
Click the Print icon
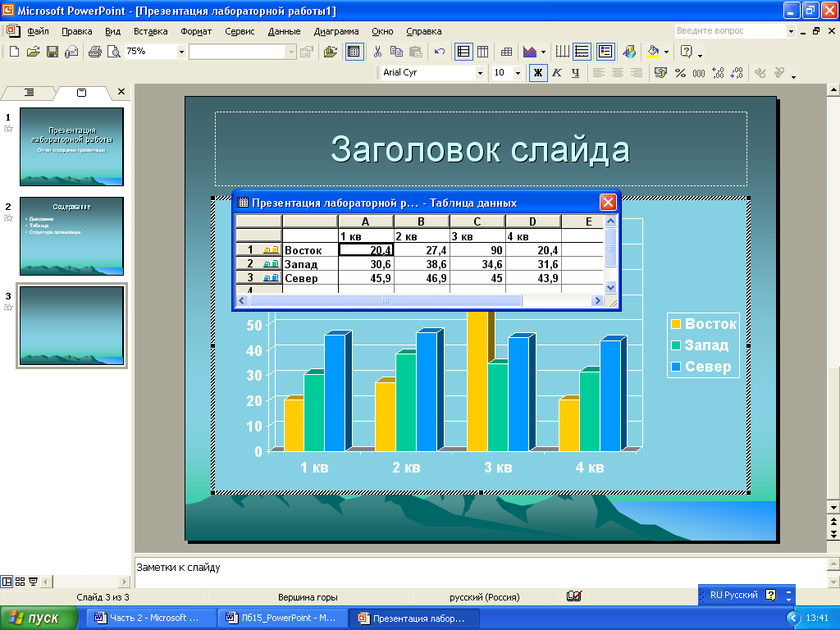[x=95, y=52]
